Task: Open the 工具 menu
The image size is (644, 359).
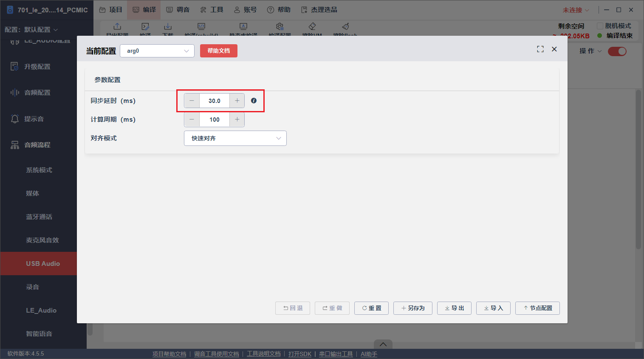Action: pyautogui.click(x=212, y=10)
